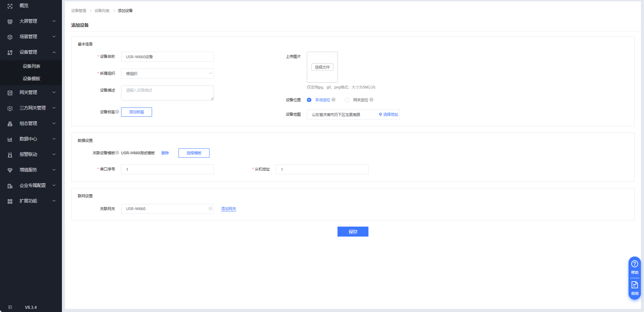Expand the 数据中心 sidebar menu
The width and height of the screenshot is (644, 312).
pos(31,139)
